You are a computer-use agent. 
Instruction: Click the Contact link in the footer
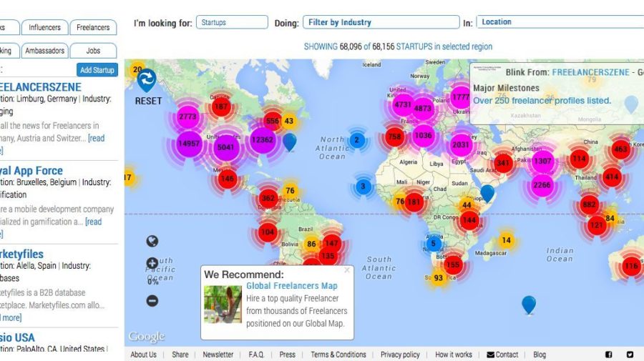502,355
